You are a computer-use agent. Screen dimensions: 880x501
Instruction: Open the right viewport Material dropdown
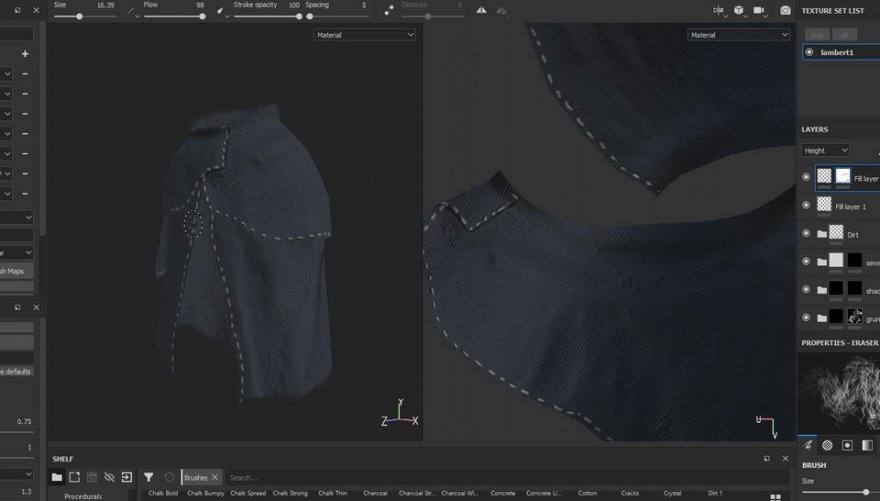pos(738,35)
